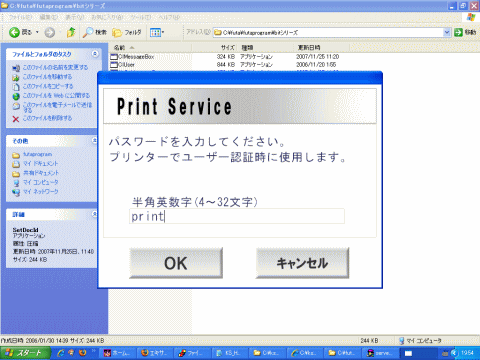Open the first menu in the menu bar
The width and height of the screenshot is (480, 360).
21,17
